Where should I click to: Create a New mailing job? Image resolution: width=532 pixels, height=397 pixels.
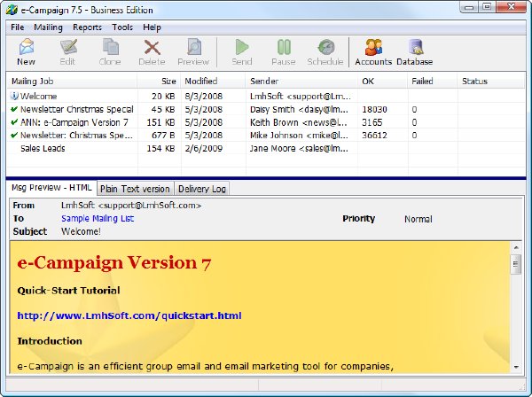(26, 52)
